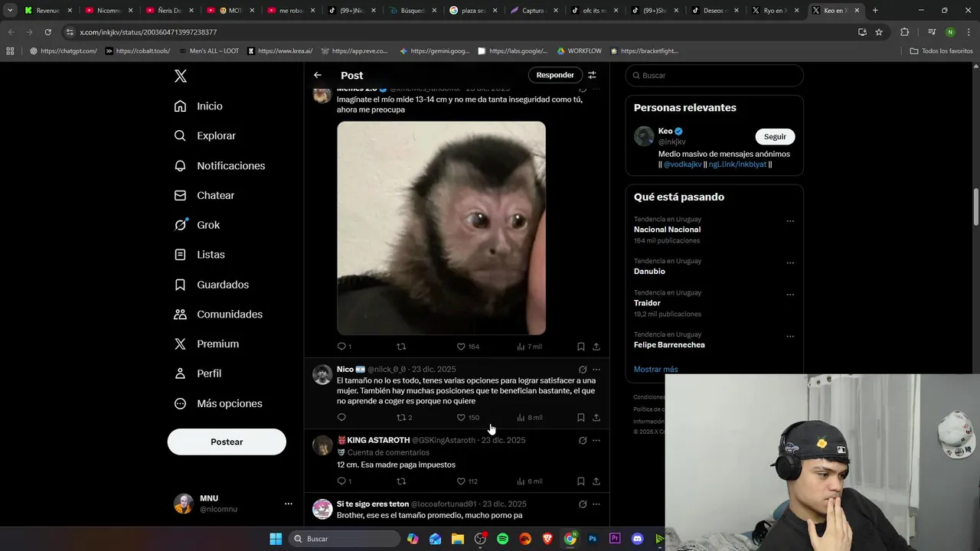Open options for Danubio trend
Image resolution: width=980 pixels, height=551 pixels.
point(790,263)
